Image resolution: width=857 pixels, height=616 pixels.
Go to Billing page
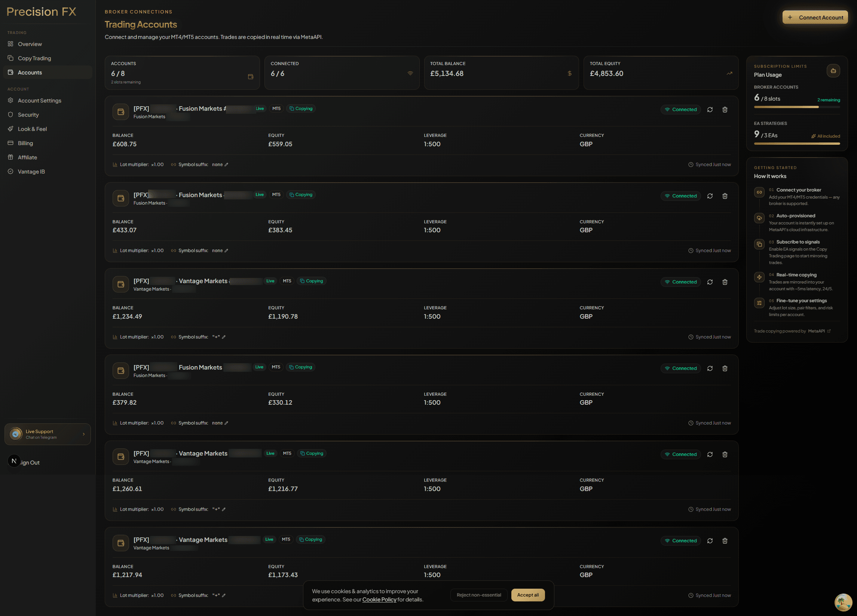click(48, 143)
